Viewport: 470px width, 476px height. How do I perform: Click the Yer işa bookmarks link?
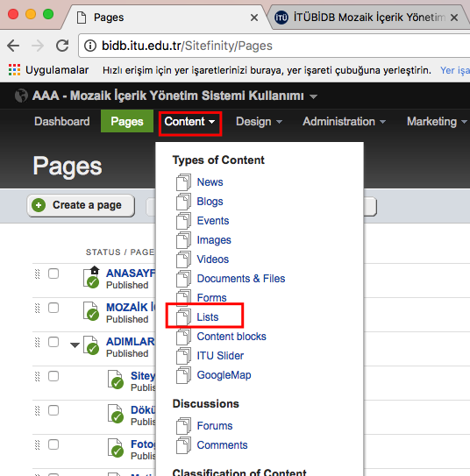tap(455, 70)
